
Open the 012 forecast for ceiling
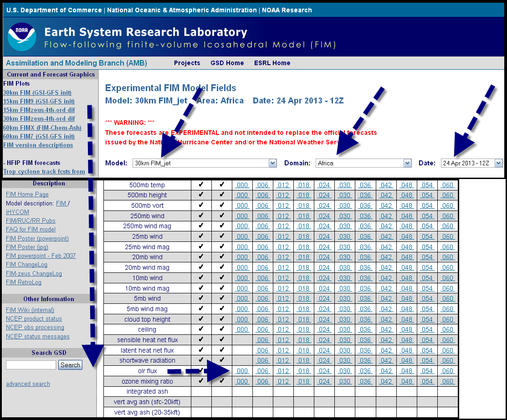[x=283, y=329]
